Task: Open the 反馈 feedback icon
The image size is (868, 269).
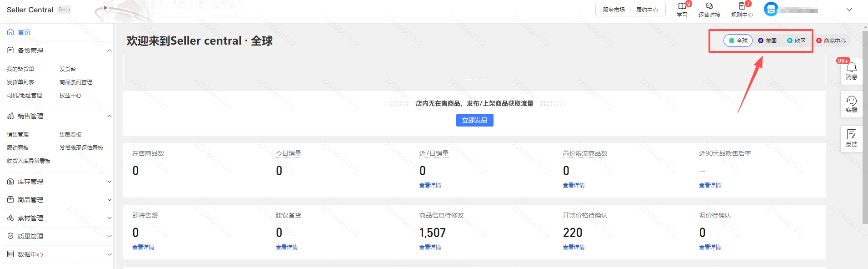Action: coord(851,134)
